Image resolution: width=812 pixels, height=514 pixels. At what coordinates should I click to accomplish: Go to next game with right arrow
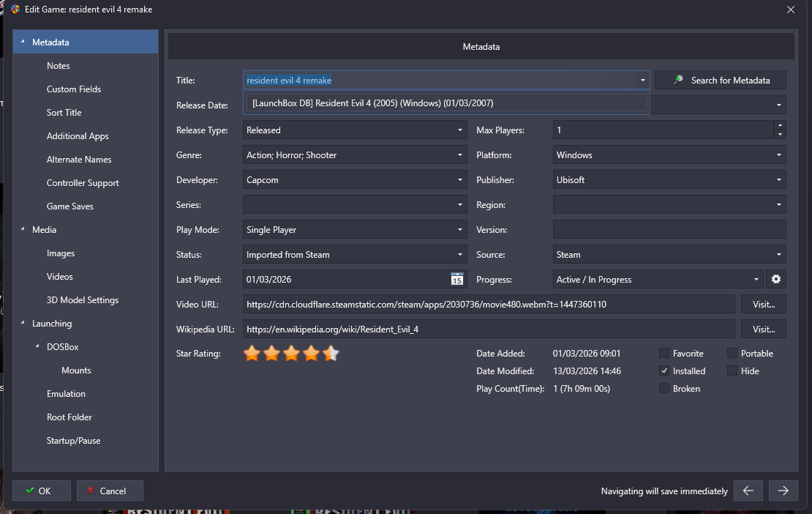(783, 491)
